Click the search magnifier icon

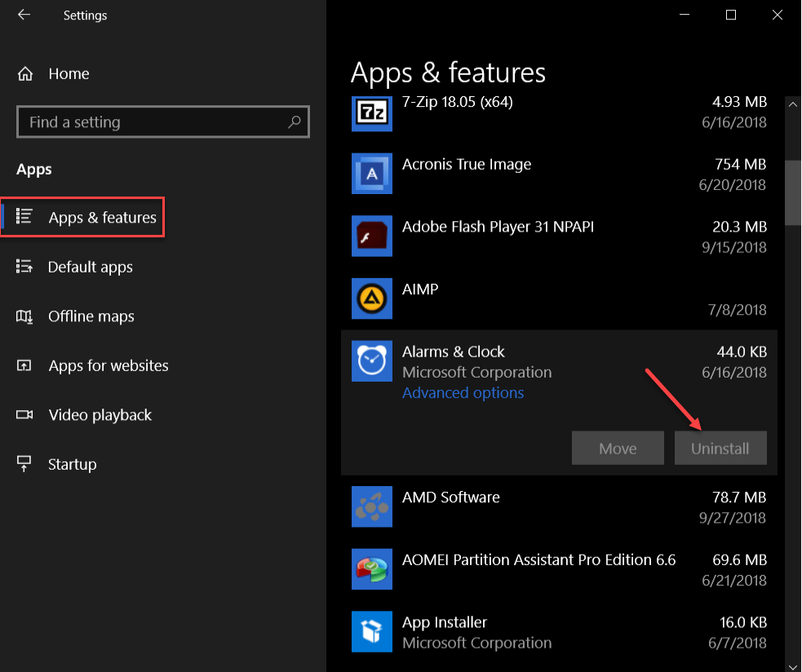(x=294, y=122)
